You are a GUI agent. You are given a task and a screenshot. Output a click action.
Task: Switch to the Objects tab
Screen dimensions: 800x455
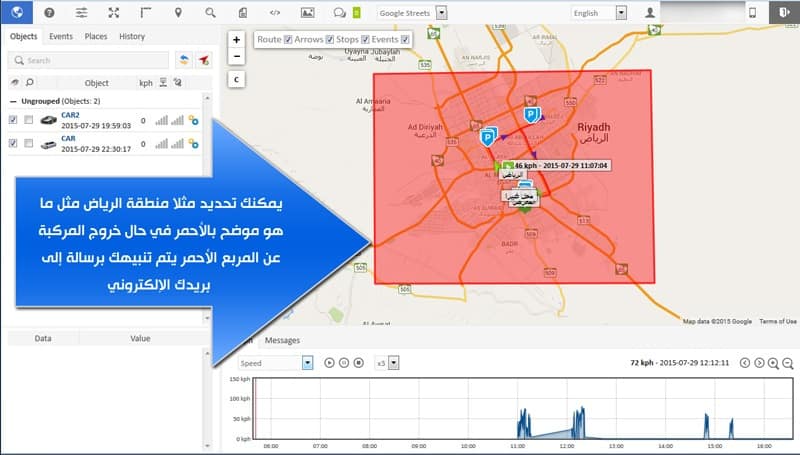[x=23, y=36]
